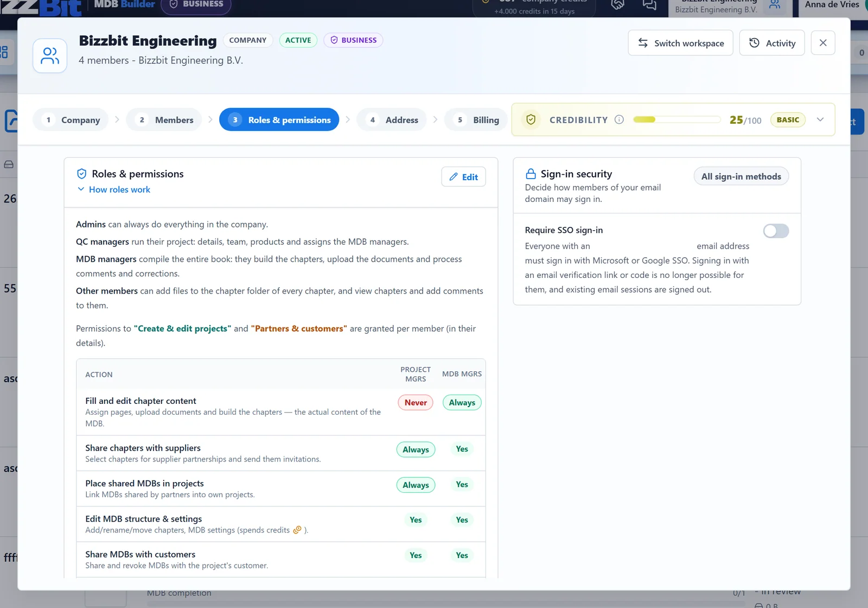868x608 pixels.
Task: Click the Create & edit projects link
Action: tap(183, 329)
